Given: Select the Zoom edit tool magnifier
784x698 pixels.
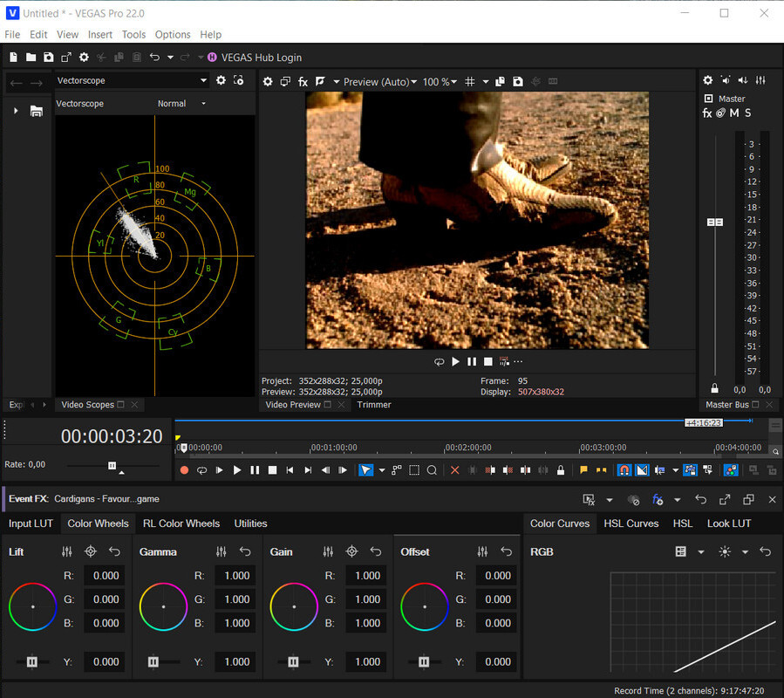Looking at the screenshot, I should [x=432, y=470].
